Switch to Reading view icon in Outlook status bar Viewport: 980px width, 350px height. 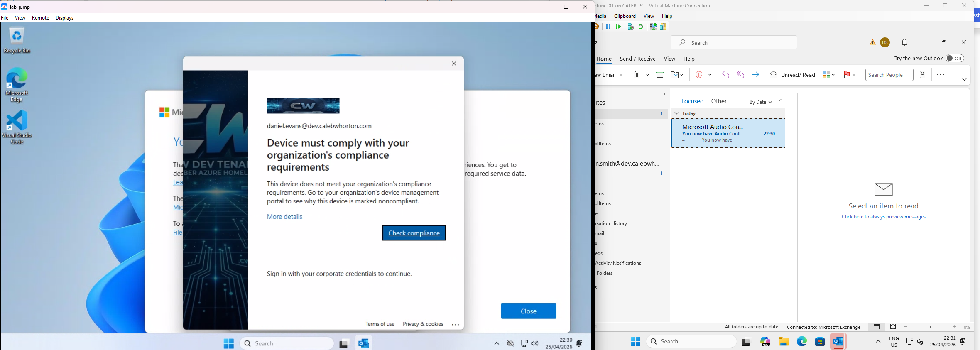point(893,327)
